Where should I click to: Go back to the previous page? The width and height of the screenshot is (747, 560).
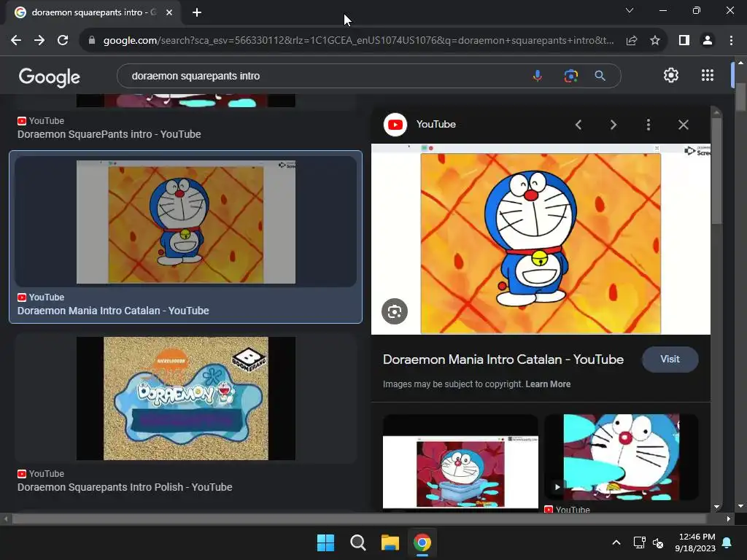point(16,41)
